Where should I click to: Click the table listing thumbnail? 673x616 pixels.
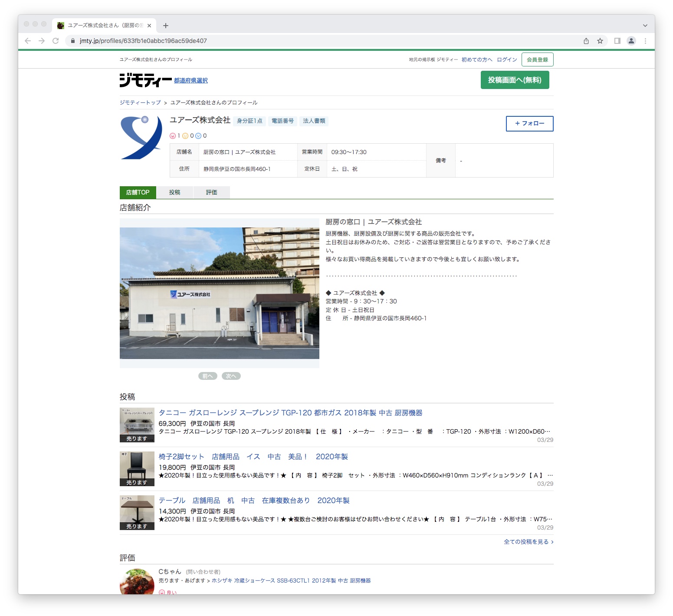point(137,513)
